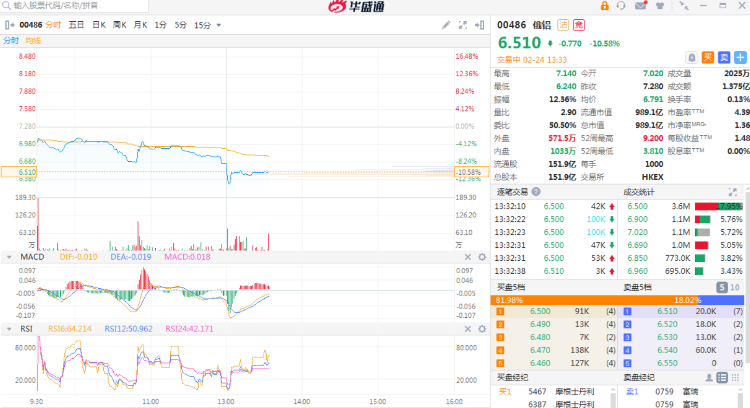Click the red 竞 auction tag
This screenshot has width=750, height=408.
[579, 25]
